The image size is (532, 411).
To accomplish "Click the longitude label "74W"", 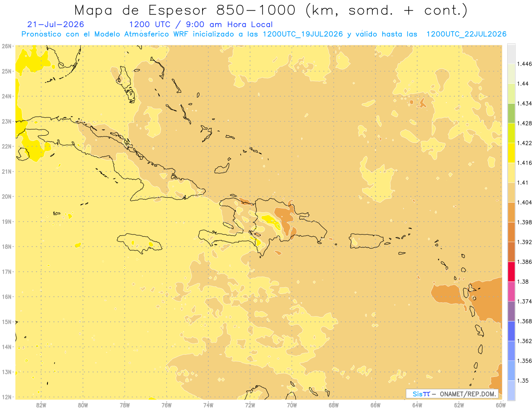I will click(x=208, y=405).
